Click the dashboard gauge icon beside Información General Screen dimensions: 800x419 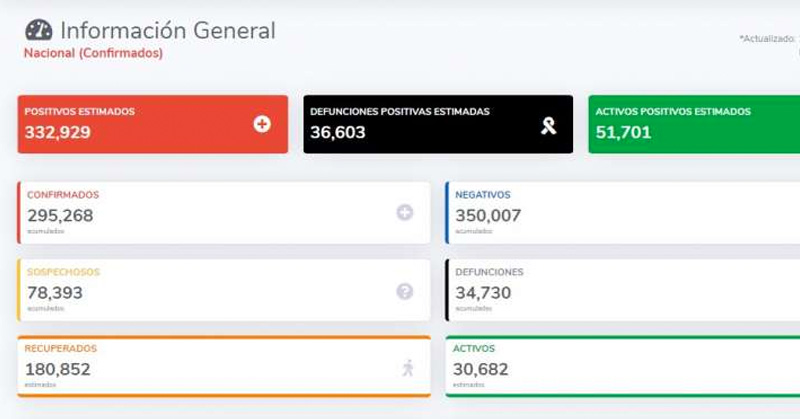tap(39, 30)
